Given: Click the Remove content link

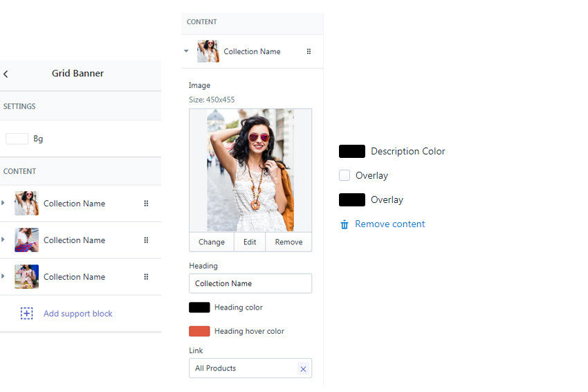Looking at the screenshot, I should (390, 224).
